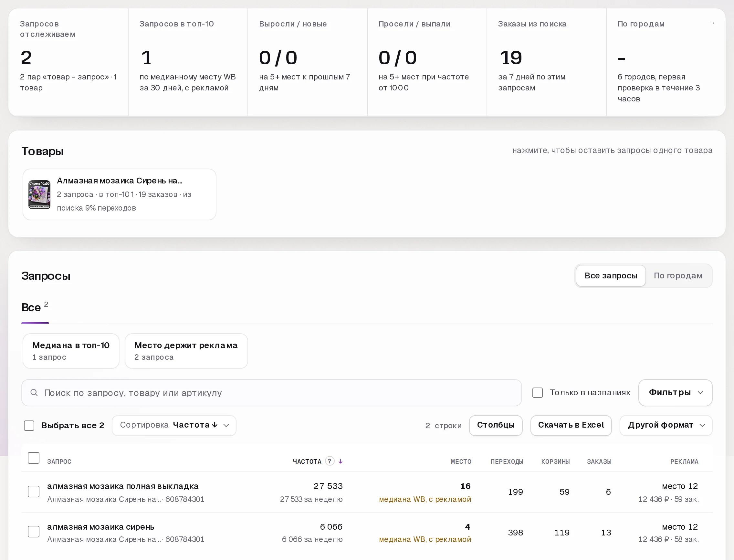Viewport: 734px width, 560px height.
Task: Switch to Все запросы view
Action: point(611,276)
